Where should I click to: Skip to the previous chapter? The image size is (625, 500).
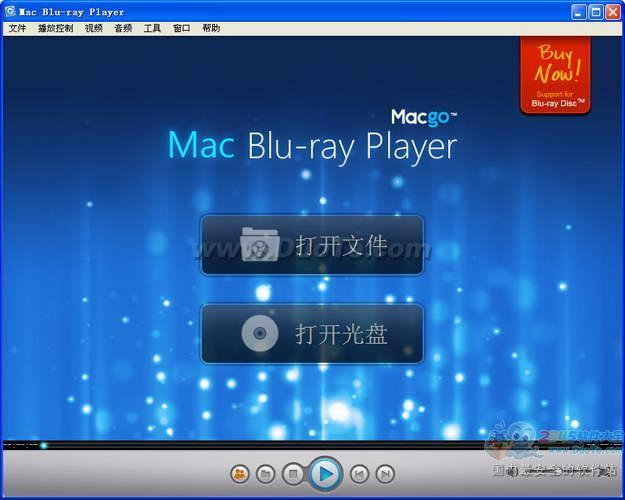[x=360, y=474]
